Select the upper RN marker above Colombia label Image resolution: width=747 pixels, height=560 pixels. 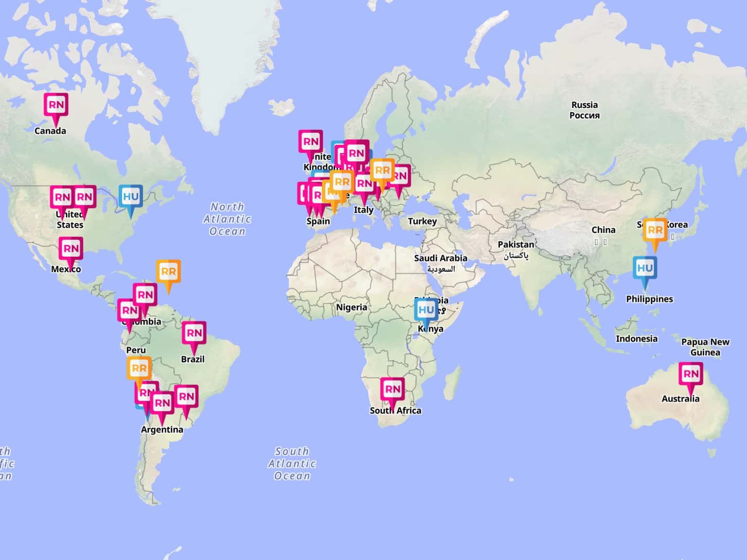(x=145, y=295)
